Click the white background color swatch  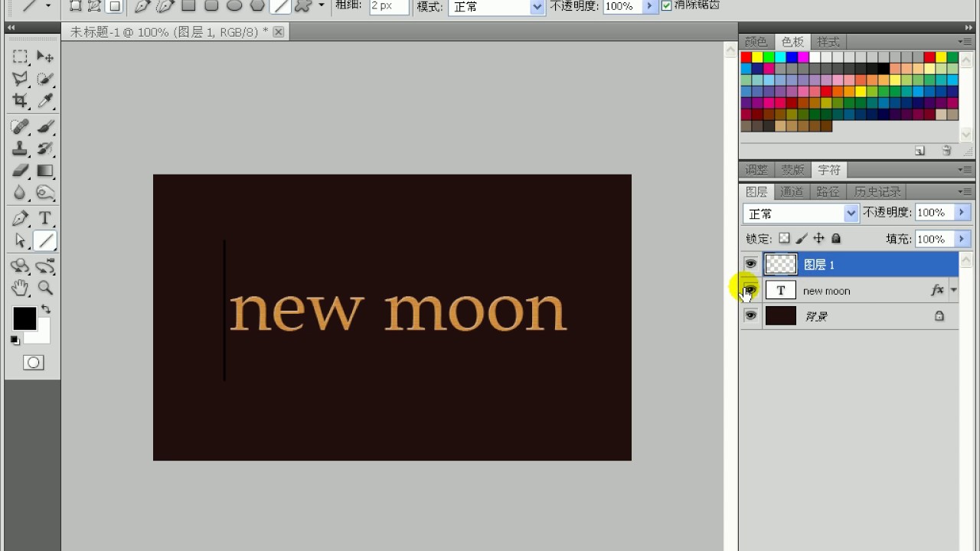click(x=43, y=335)
